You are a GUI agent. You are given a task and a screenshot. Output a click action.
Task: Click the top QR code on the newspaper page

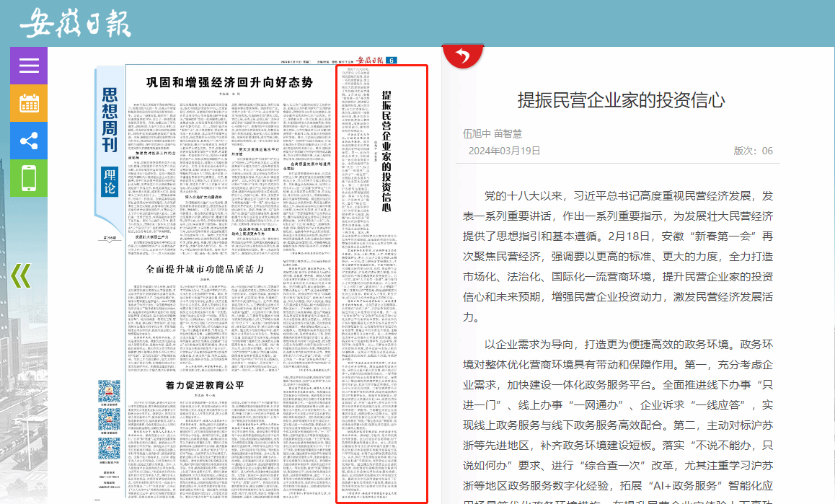[110, 391]
